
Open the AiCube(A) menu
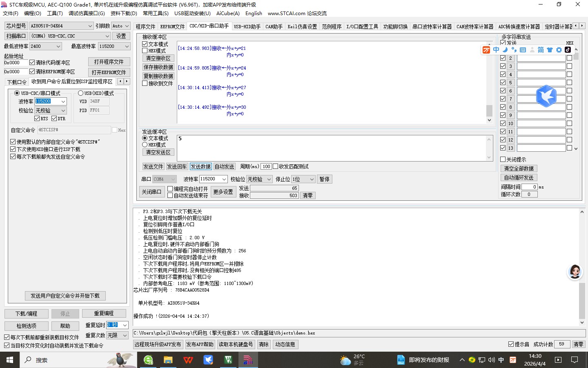click(x=228, y=13)
